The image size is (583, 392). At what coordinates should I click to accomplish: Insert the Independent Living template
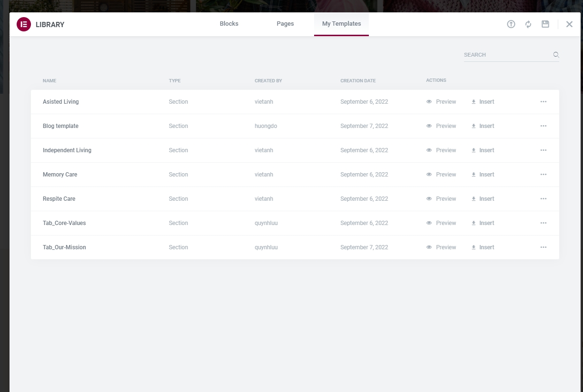[483, 150]
